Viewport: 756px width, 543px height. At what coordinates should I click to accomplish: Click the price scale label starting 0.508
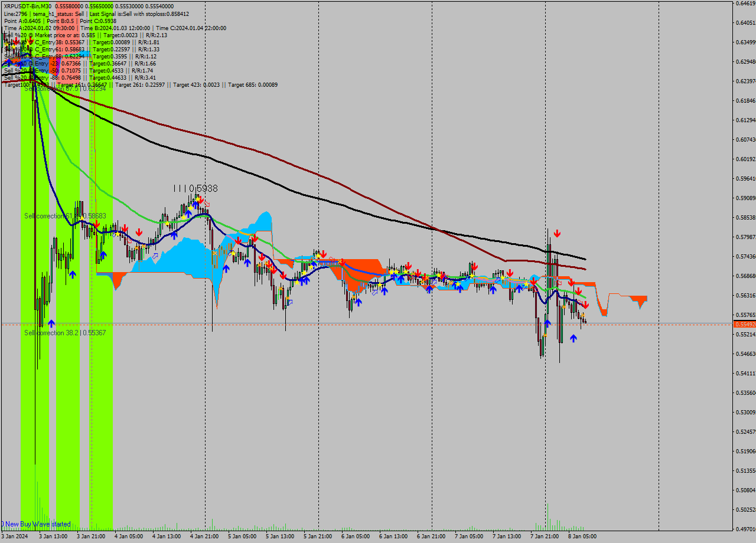coord(745,490)
